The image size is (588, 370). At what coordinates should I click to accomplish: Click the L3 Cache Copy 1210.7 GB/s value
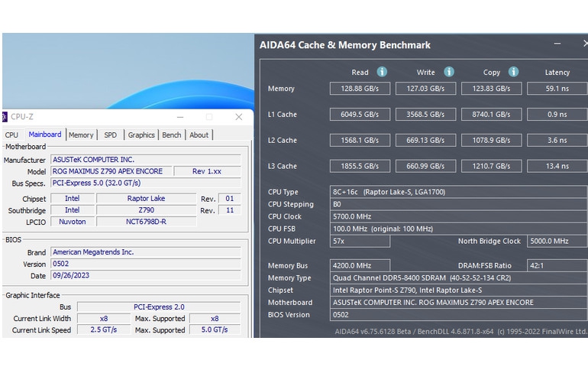[x=491, y=166]
